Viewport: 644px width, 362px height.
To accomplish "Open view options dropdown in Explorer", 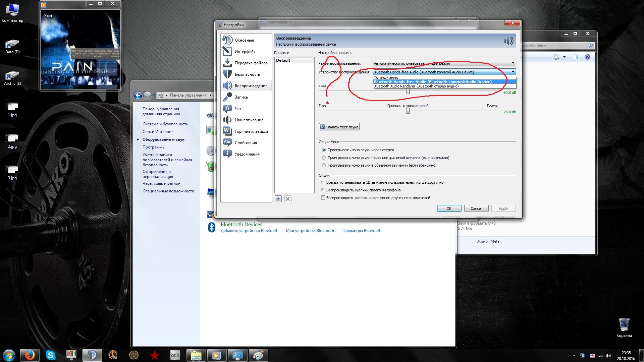I will tap(564, 57).
